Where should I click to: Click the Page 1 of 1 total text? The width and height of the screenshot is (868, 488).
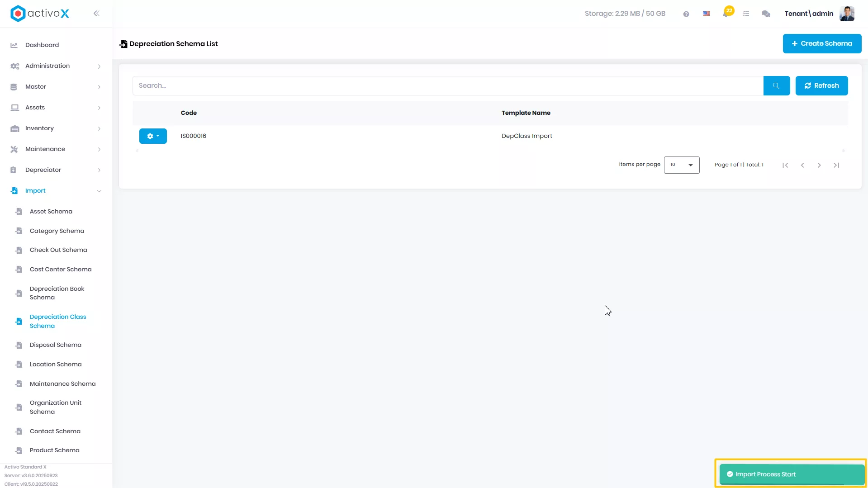coord(739,165)
